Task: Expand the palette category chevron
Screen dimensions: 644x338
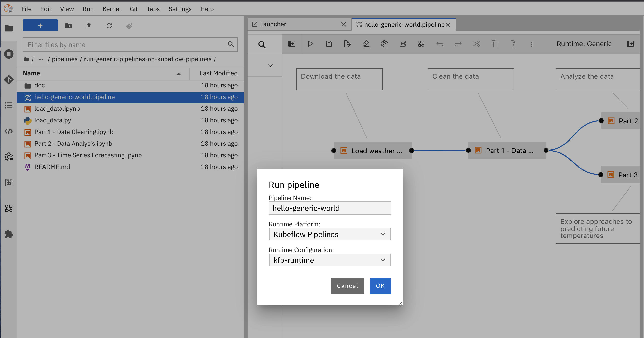Action: pos(270,66)
